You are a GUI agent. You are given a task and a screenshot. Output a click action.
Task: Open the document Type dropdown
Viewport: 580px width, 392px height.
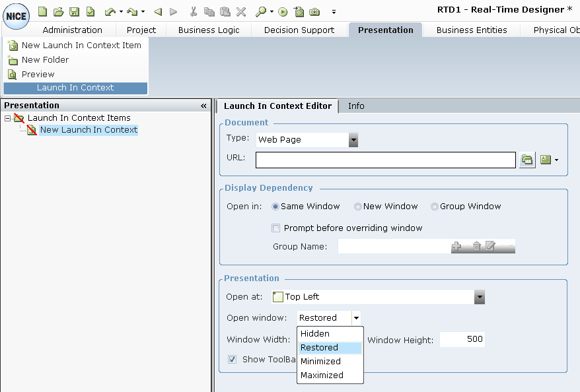click(353, 140)
